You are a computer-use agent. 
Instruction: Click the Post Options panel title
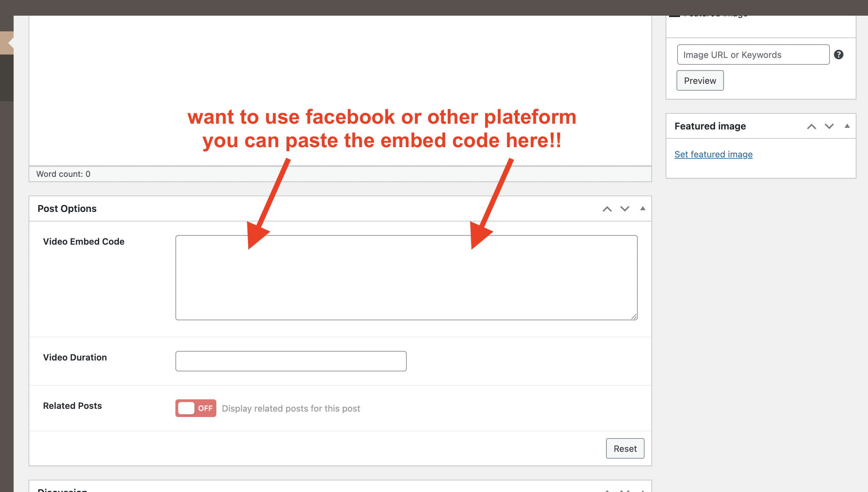pyautogui.click(x=67, y=209)
